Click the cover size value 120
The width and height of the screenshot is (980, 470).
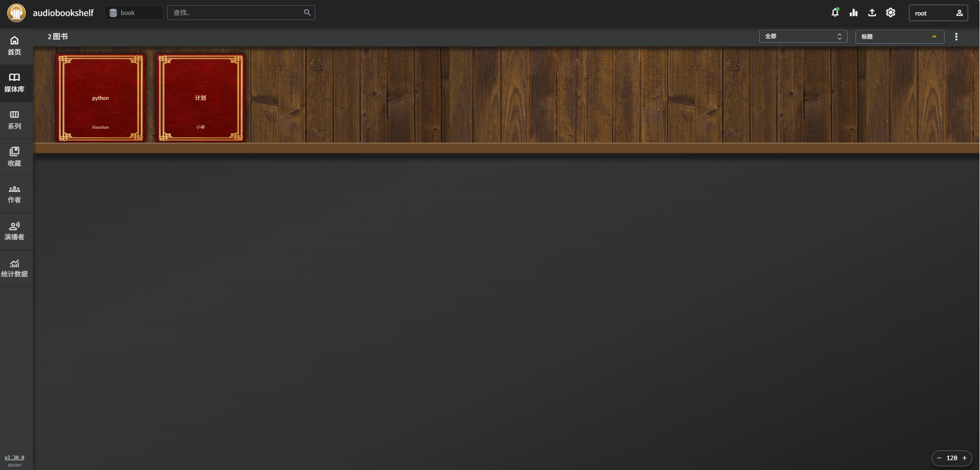(x=952, y=458)
